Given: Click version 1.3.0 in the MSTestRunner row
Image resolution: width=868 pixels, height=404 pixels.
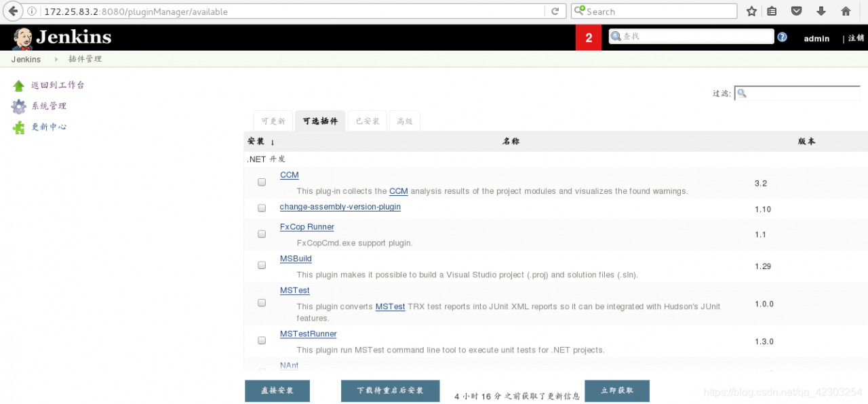Looking at the screenshot, I should [764, 342].
